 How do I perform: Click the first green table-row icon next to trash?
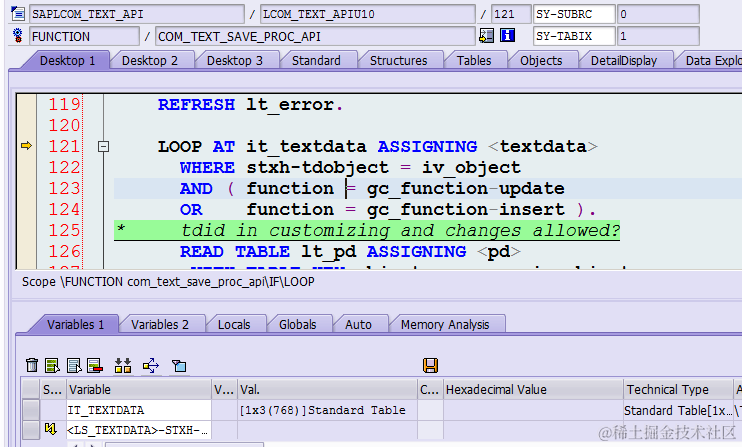click(x=52, y=365)
